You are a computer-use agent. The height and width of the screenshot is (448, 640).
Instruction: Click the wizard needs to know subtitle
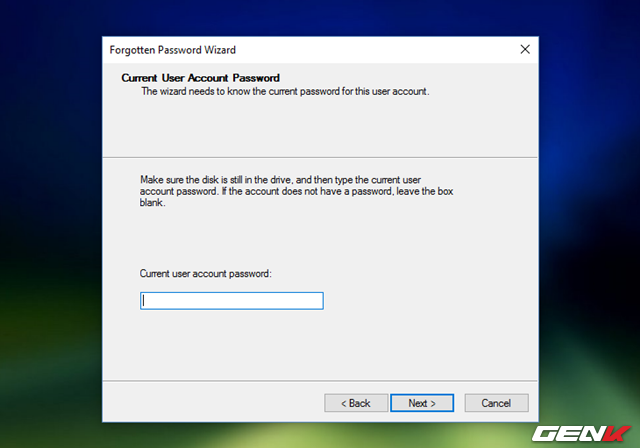tap(285, 91)
